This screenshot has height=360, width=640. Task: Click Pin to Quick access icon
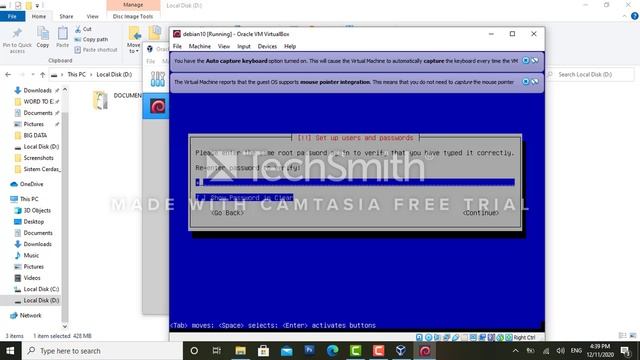pyautogui.click(x=17, y=33)
